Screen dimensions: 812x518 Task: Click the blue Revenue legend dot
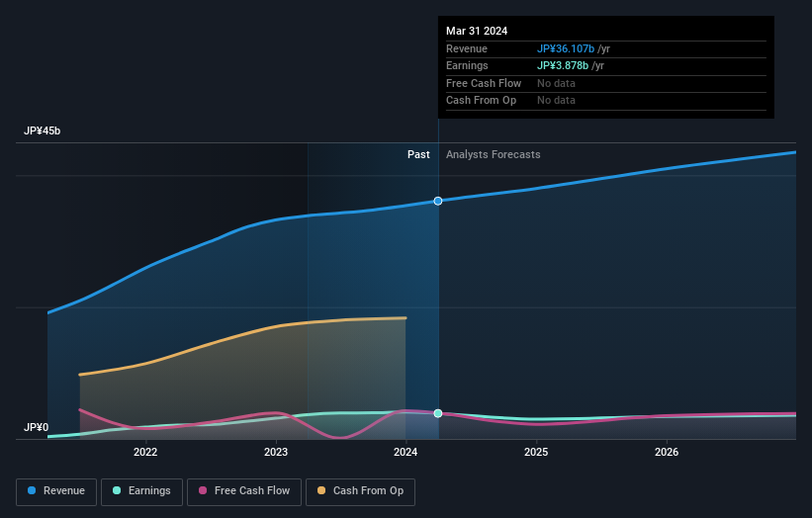pos(32,490)
